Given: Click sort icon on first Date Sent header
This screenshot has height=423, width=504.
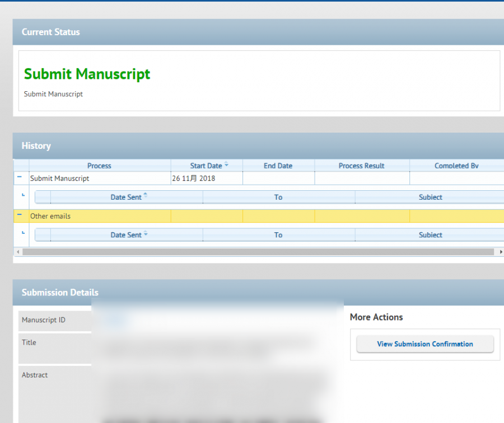Looking at the screenshot, I should (x=146, y=195).
